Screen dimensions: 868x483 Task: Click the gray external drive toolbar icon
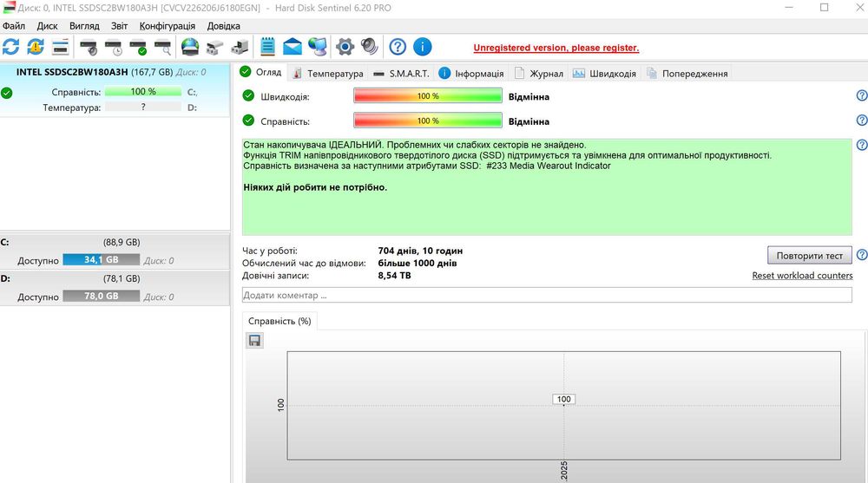[214, 48]
